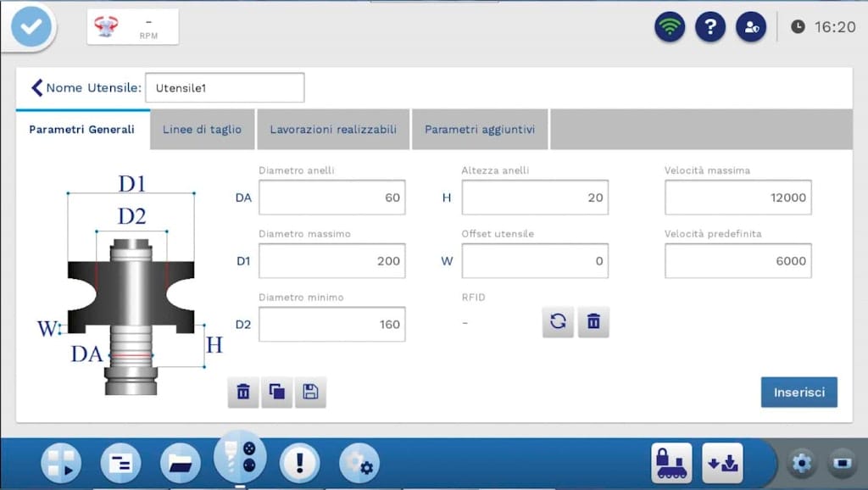Click the RPM spindle speed indicator
868x490 pixels.
[133, 27]
